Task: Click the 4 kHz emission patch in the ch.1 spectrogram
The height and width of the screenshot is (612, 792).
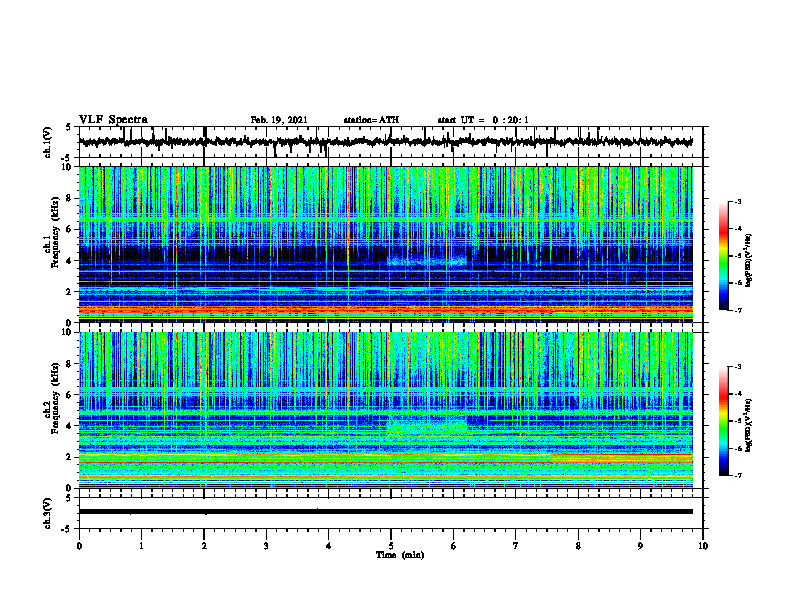Action: (427, 261)
